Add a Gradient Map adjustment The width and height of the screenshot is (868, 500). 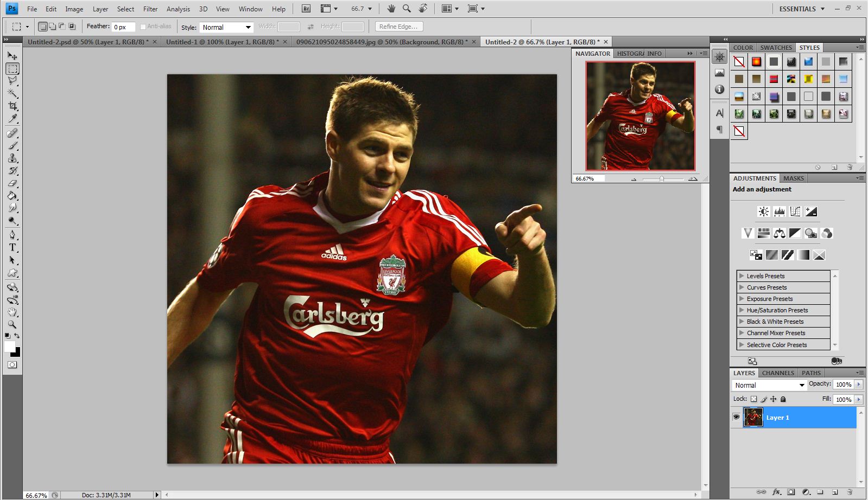point(803,255)
